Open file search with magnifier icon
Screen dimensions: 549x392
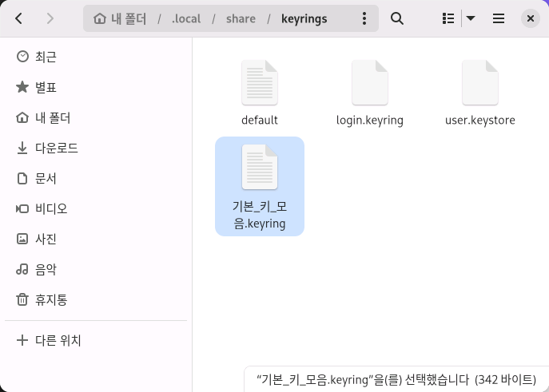tap(396, 18)
